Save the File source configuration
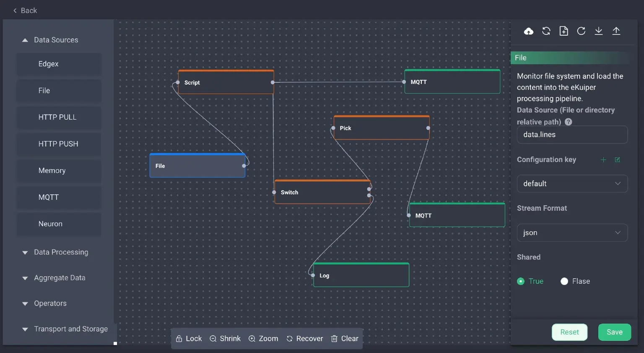 615,332
